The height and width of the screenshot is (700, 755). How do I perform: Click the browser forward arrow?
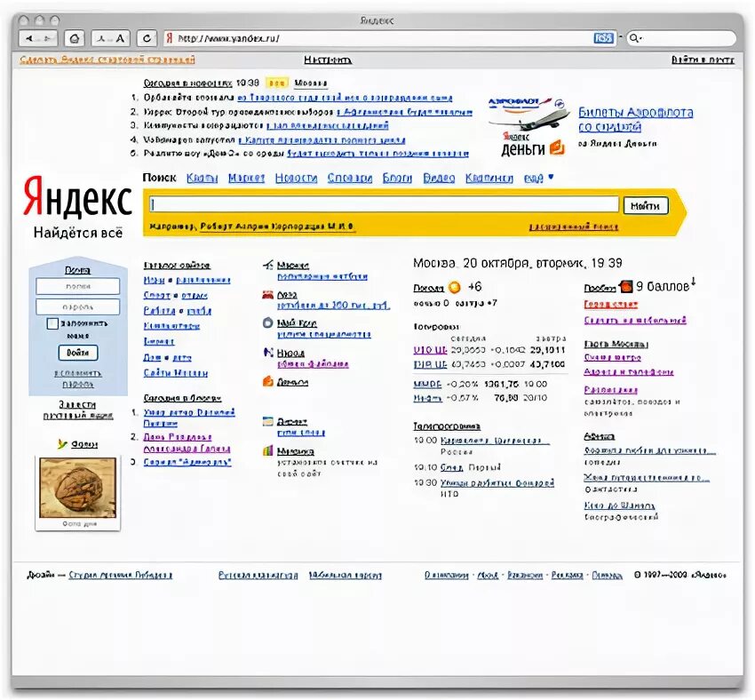point(48,38)
